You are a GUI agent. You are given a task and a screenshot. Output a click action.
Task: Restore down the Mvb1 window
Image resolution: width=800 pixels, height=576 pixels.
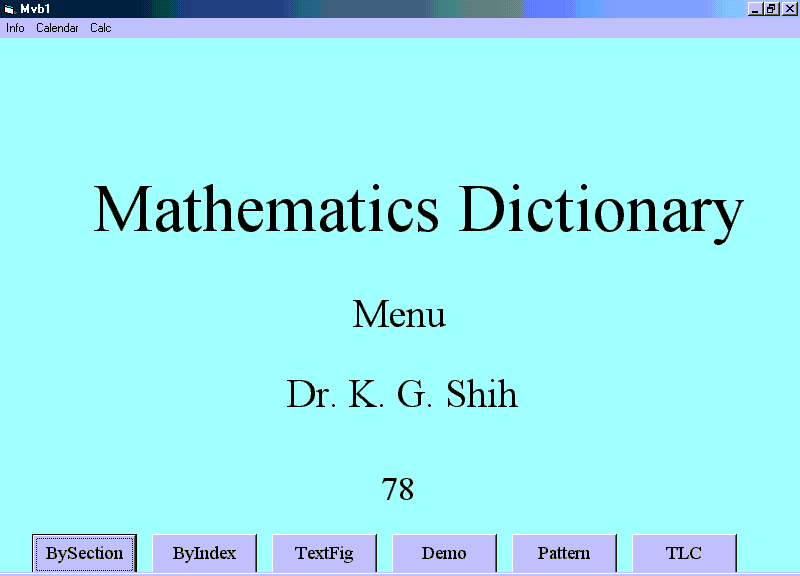771,9
